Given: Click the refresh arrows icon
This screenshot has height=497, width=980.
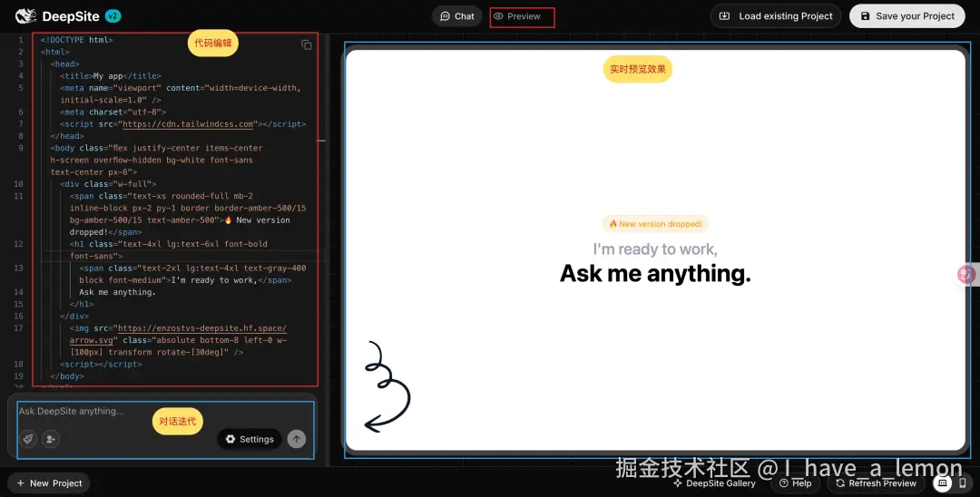Looking at the screenshot, I should click(840, 483).
